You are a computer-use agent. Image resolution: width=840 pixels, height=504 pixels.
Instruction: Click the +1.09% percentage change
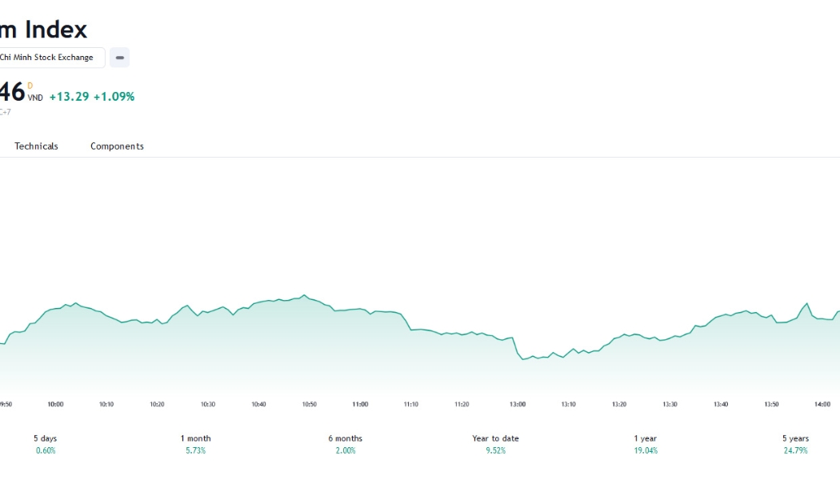tap(114, 97)
